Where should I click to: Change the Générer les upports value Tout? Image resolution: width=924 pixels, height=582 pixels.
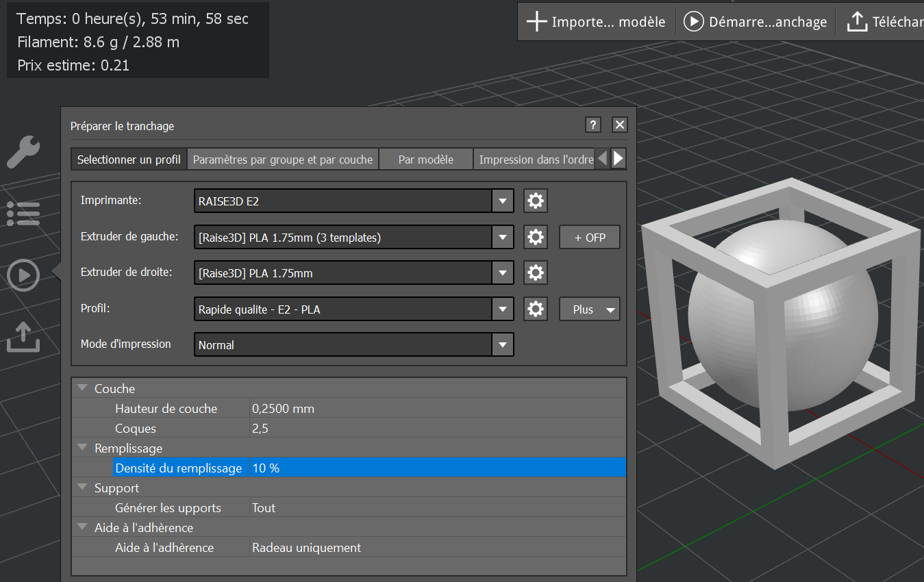[438, 508]
